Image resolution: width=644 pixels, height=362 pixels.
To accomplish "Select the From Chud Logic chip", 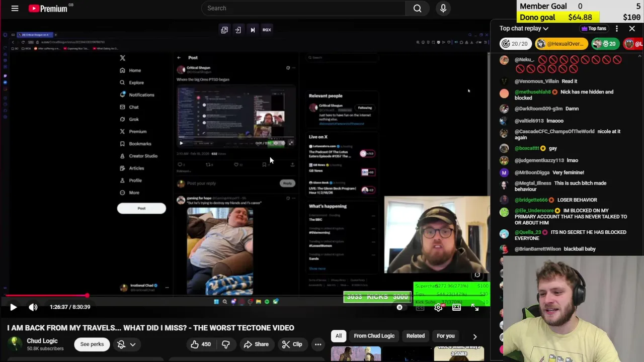I will pos(374,336).
